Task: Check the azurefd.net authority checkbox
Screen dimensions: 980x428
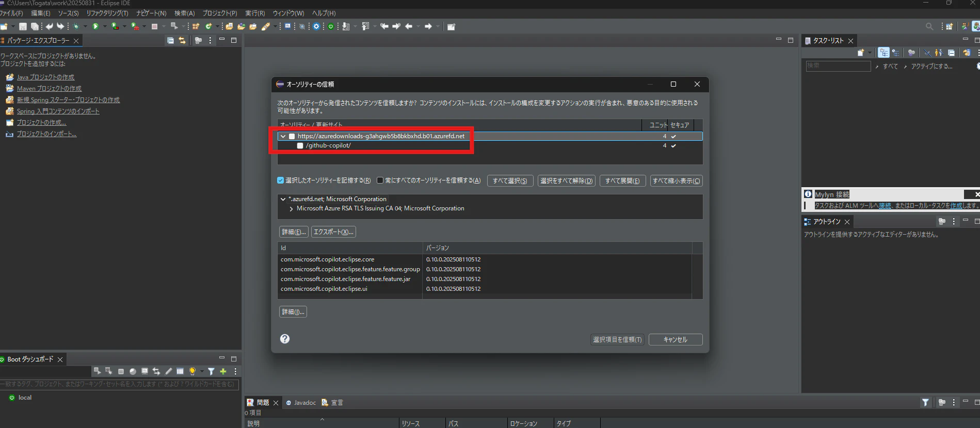Action: click(x=292, y=136)
